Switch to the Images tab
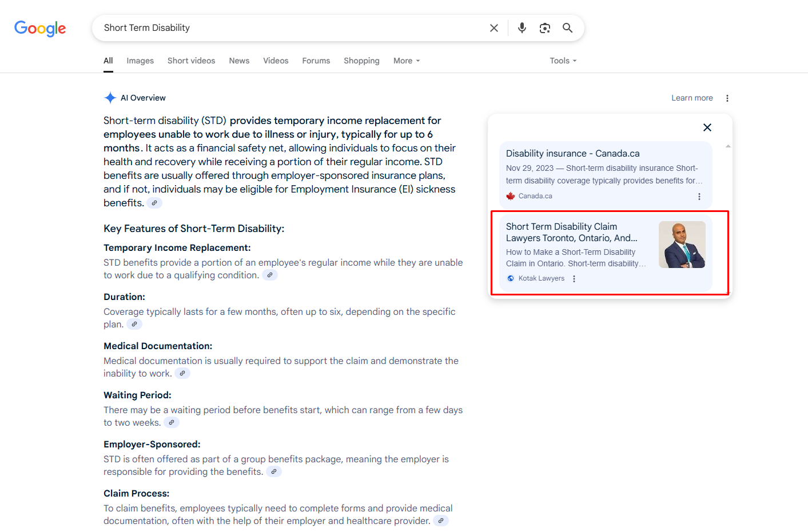Image resolution: width=808 pixels, height=532 pixels. click(140, 61)
